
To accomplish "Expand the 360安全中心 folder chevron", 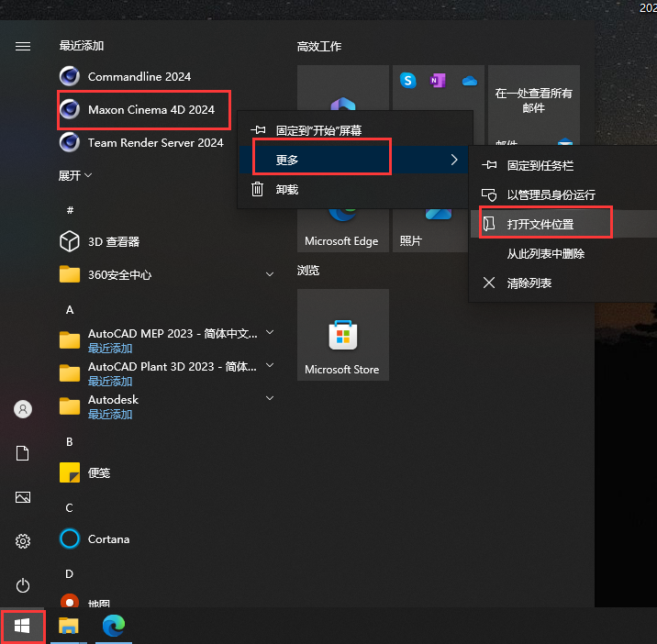I will tap(270, 274).
